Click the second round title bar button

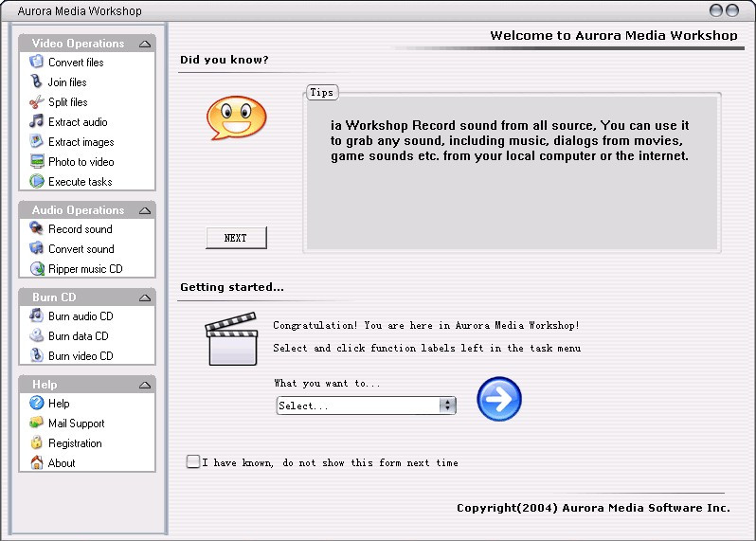[x=732, y=10]
